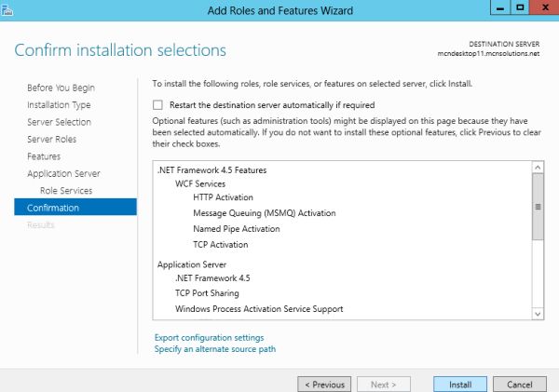Select the Features step in sidebar
The width and height of the screenshot is (559, 392).
(x=44, y=156)
